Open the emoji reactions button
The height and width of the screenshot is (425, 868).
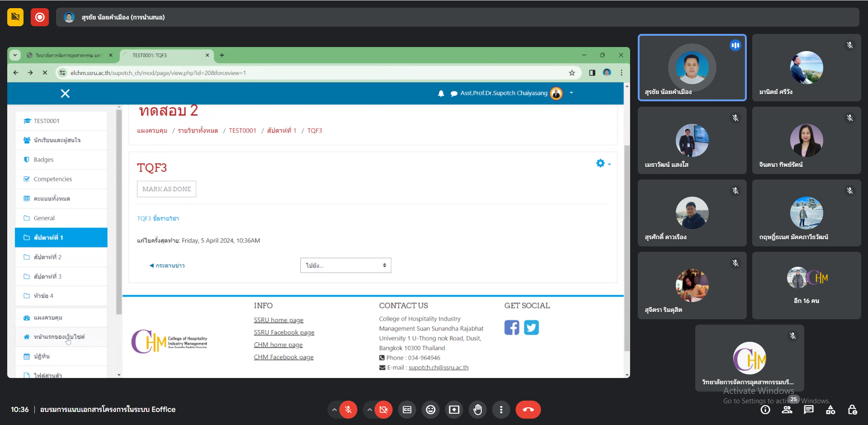click(x=431, y=410)
